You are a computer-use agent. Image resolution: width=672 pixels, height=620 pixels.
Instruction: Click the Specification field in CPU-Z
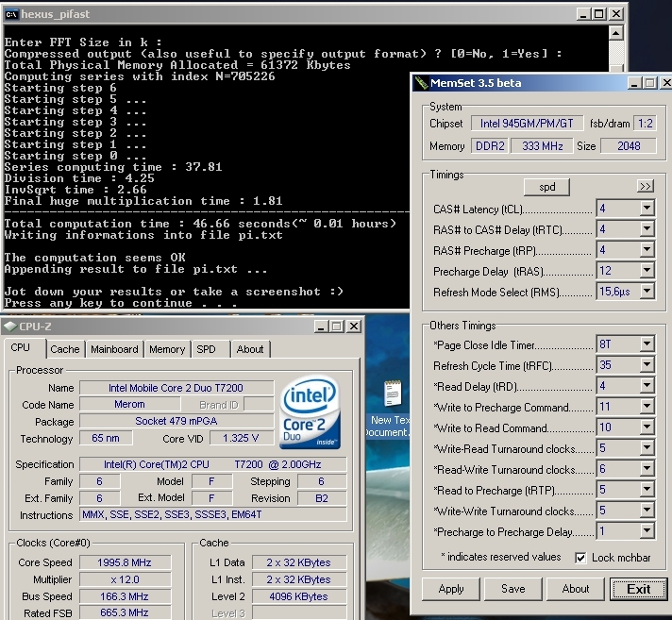(213, 464)
